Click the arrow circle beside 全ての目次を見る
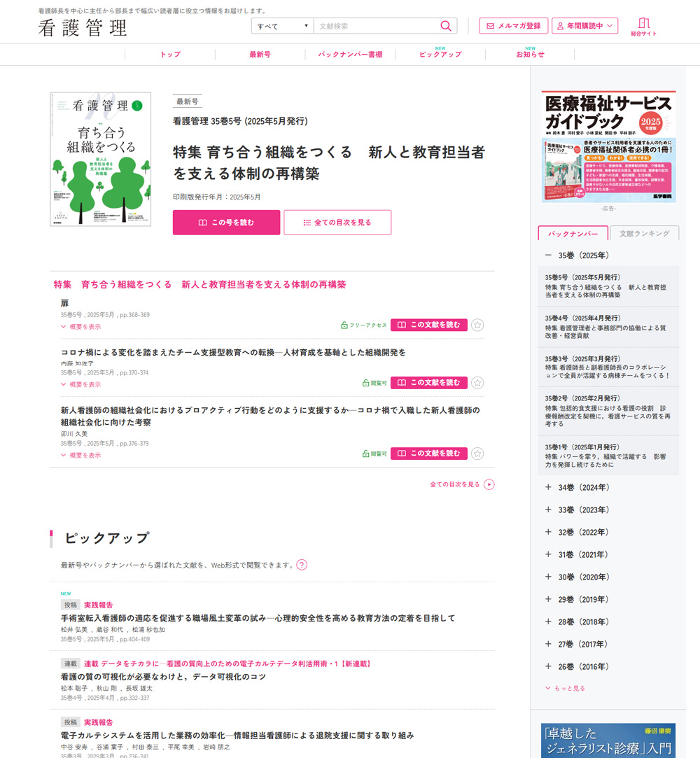The height and width of the screenshot is (758, 700). coord(489,484)
